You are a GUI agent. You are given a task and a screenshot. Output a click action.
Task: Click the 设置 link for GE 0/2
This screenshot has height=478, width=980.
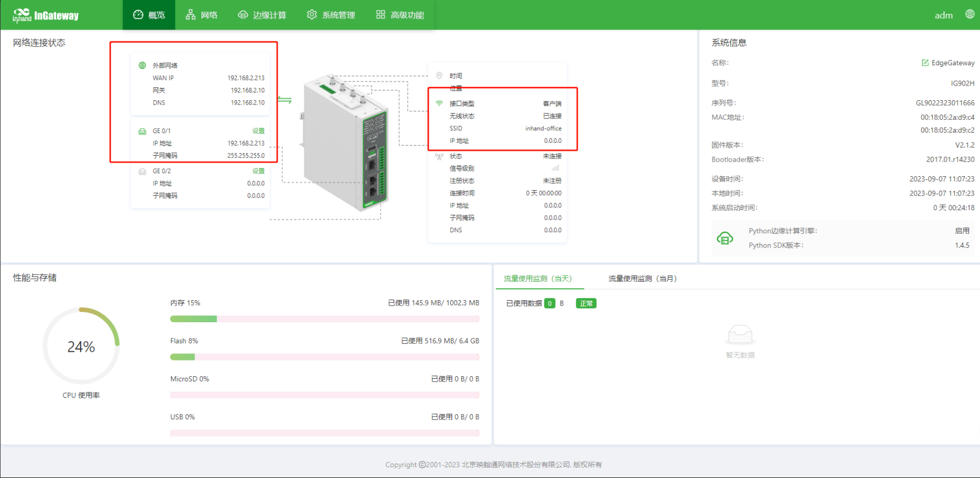pos(258,171)
